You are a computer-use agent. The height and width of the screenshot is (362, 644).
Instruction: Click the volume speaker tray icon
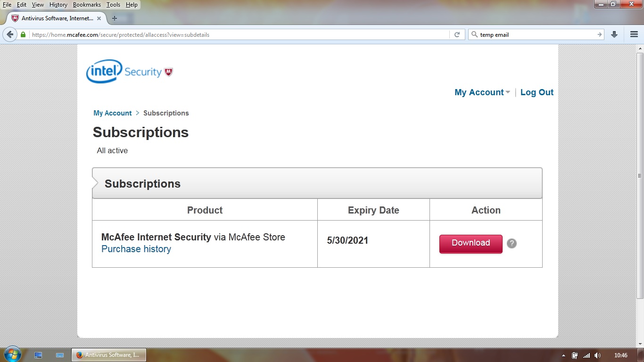[598, 355]
